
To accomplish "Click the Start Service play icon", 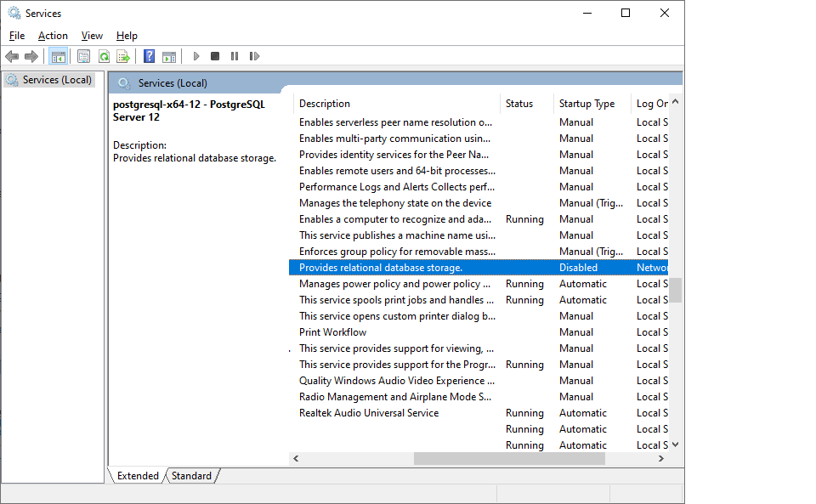I will click(196, 57).
